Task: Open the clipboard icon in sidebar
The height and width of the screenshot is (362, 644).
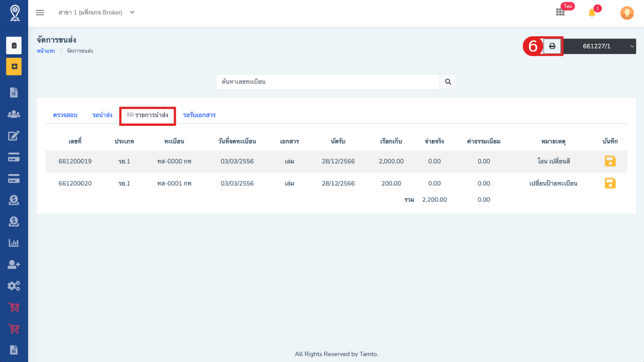Action: pos(14,46)
